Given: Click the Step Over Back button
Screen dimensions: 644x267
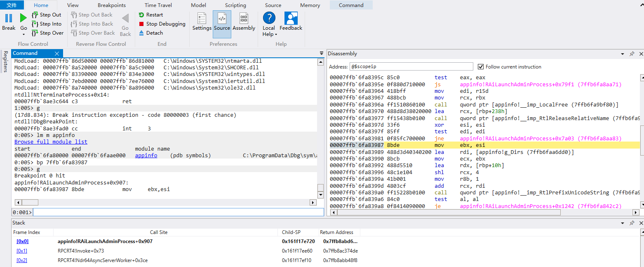Looking at the screenshot, I should click(x=93, y=33).
